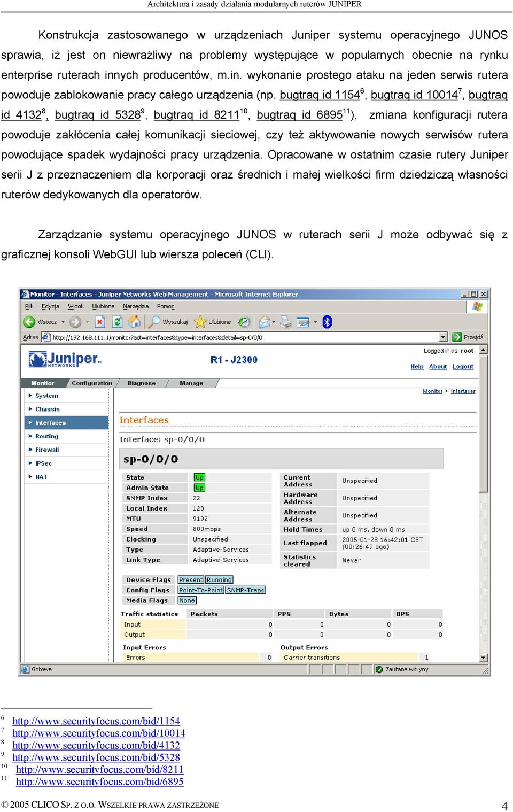
Task: Click the Zaufane witryny zone icon
Action: tap(379, 669)
